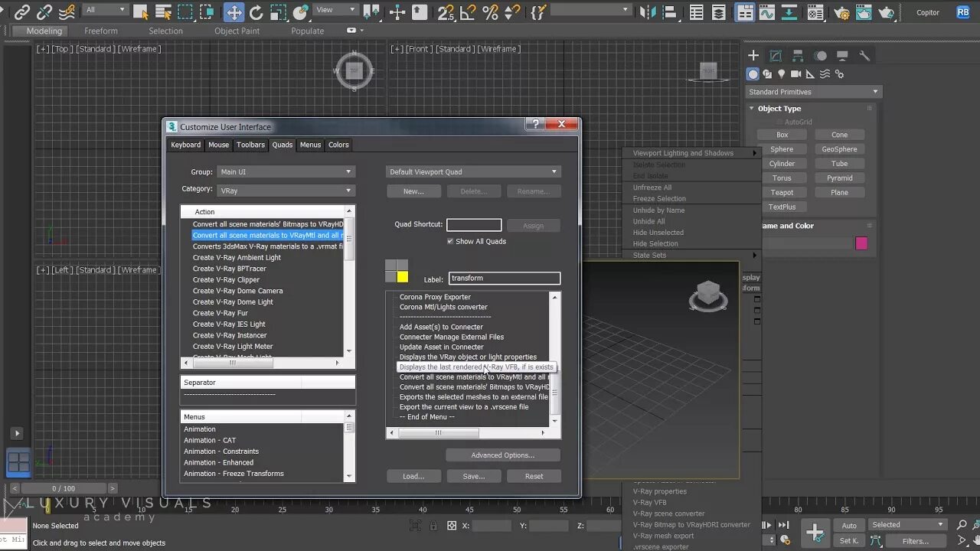Activate Select and Rotate tool
This screenshot has height=551, width=980.
point(256,11)
